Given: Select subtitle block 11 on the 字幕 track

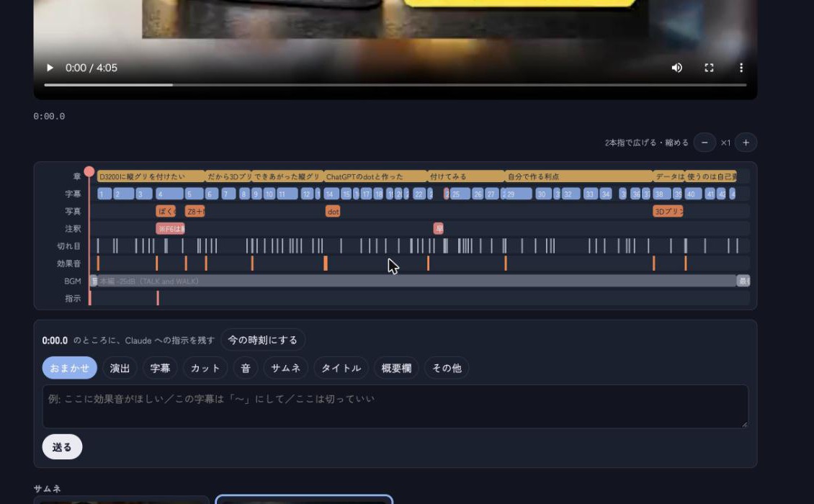Looking at the screenshot, I should 287,194.
